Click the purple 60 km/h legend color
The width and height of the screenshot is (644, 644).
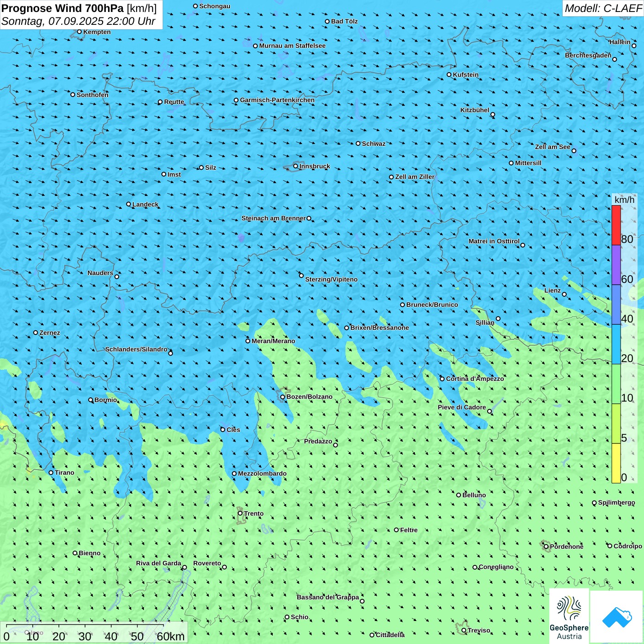616,265
